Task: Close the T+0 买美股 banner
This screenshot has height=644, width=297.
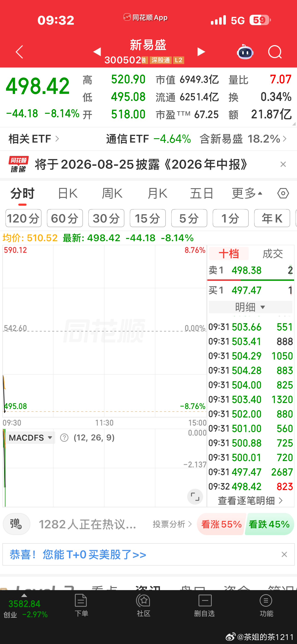Action: [284, 554]
